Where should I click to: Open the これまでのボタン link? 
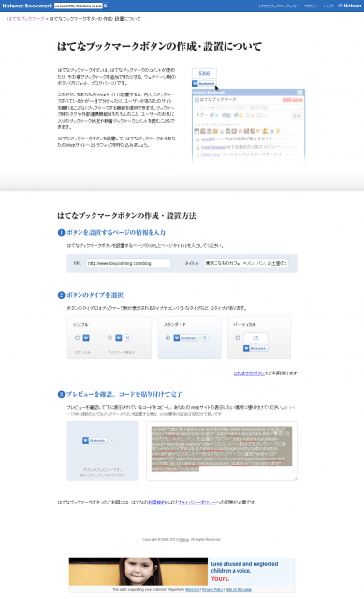249,373
